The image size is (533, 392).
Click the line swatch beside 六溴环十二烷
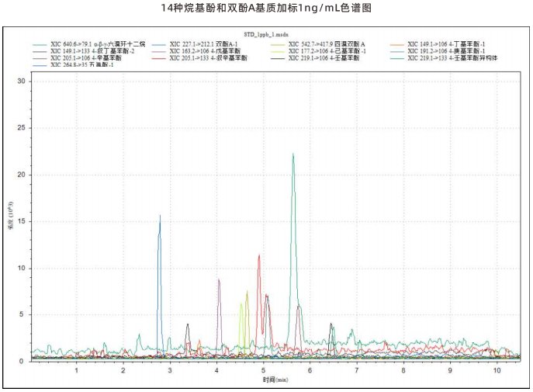pos(40,44)
